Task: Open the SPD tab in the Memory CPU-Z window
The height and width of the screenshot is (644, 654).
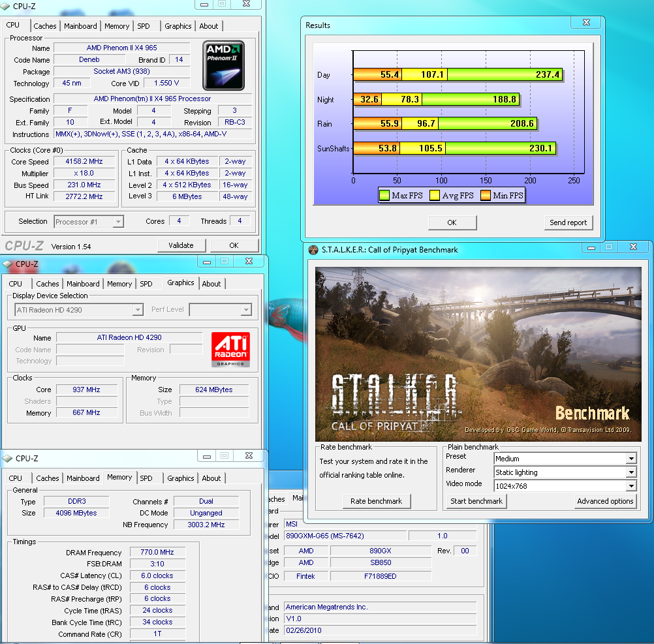Action: (146, 478)
